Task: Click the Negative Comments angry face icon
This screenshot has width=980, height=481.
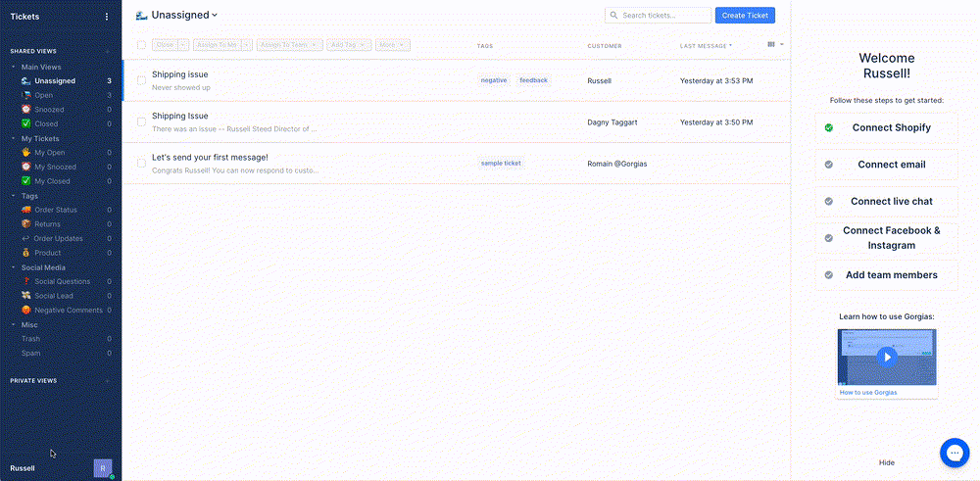Action: click(x=25, y=311)
